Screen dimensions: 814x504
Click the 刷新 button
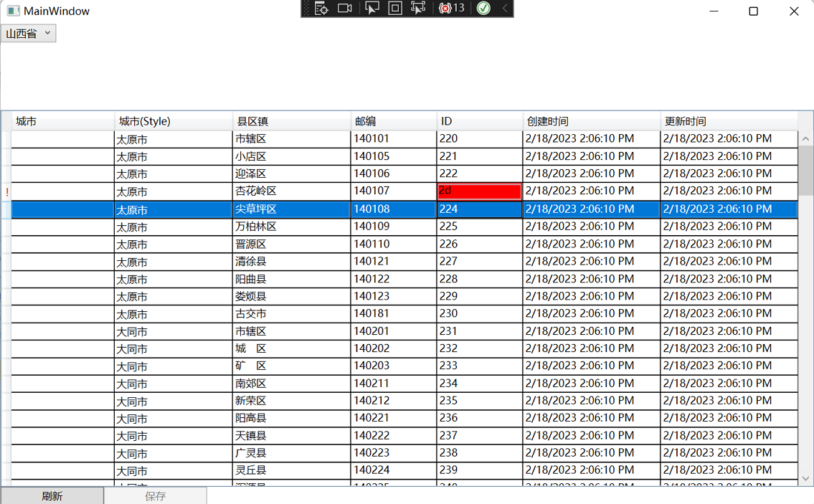tap(52, 495)
